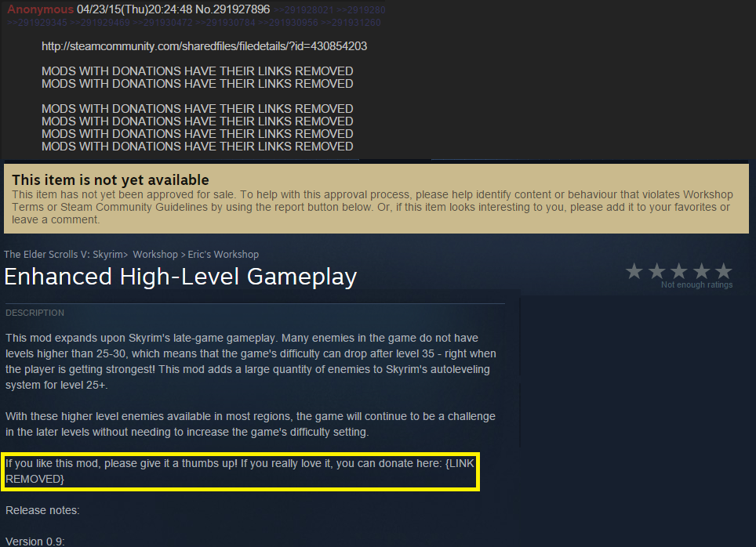Open reply link >>291930956
The width and height of the screenshot is (756, 547).
[x=288, y=23]
